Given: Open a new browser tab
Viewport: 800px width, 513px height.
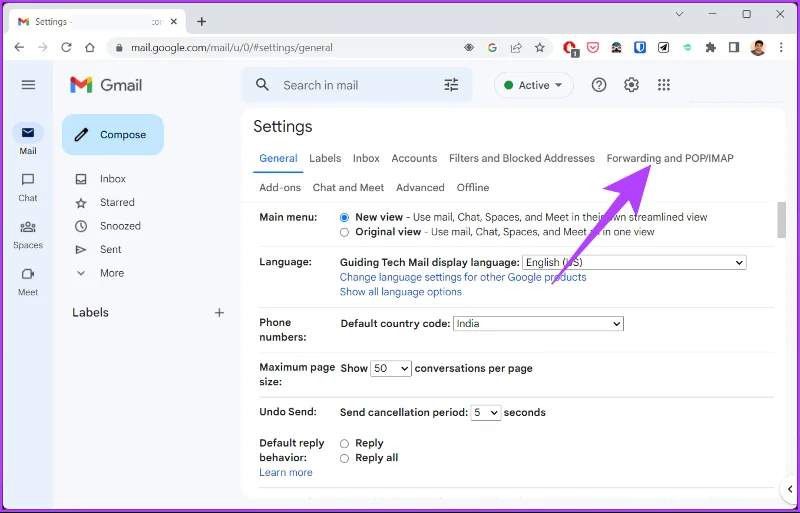Looking at the screenshot, I should pos(202,21).
